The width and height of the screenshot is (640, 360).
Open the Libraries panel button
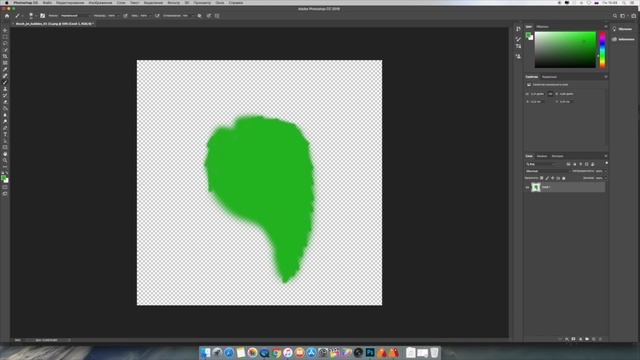coord(624,39)
